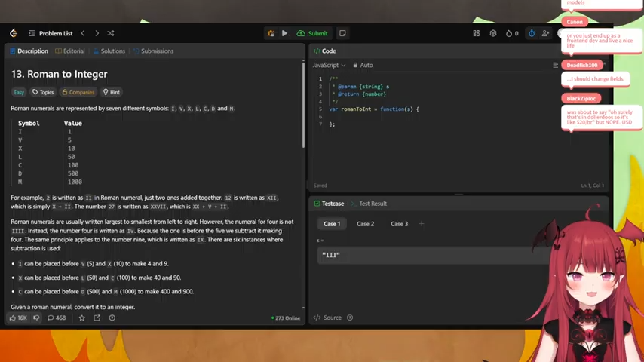Click the description panel scrollbar
The image size is (644, 362).
(x=303, y=105)
